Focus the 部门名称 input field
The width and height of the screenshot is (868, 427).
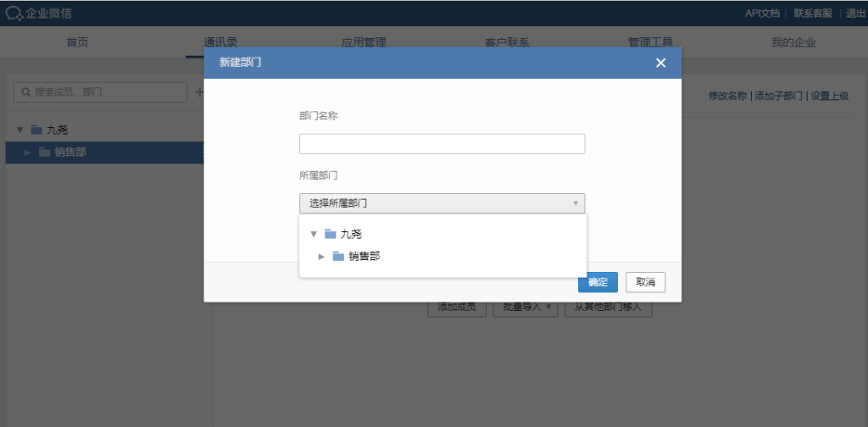(x=442, y=144)
